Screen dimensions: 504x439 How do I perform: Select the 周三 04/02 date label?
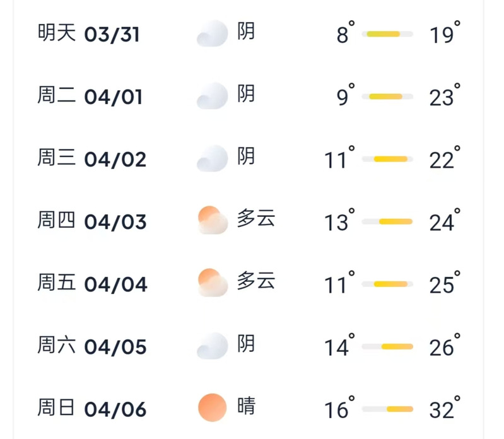tap(92, 158)
